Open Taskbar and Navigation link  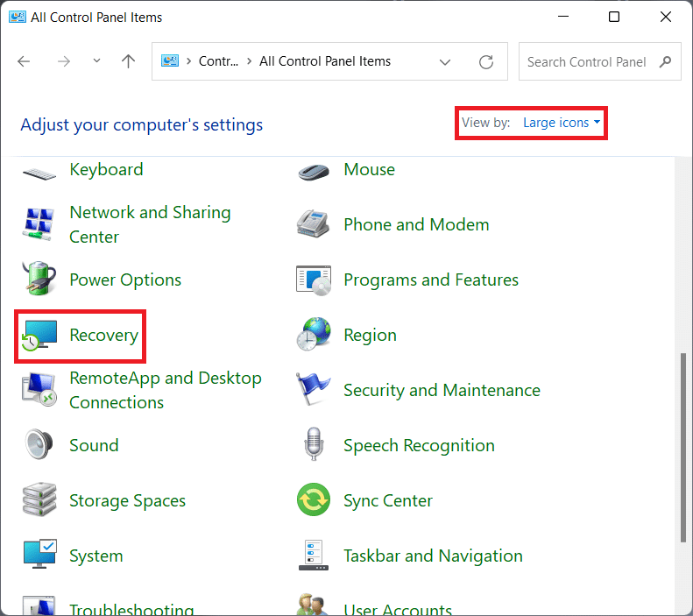pos(433,556)
